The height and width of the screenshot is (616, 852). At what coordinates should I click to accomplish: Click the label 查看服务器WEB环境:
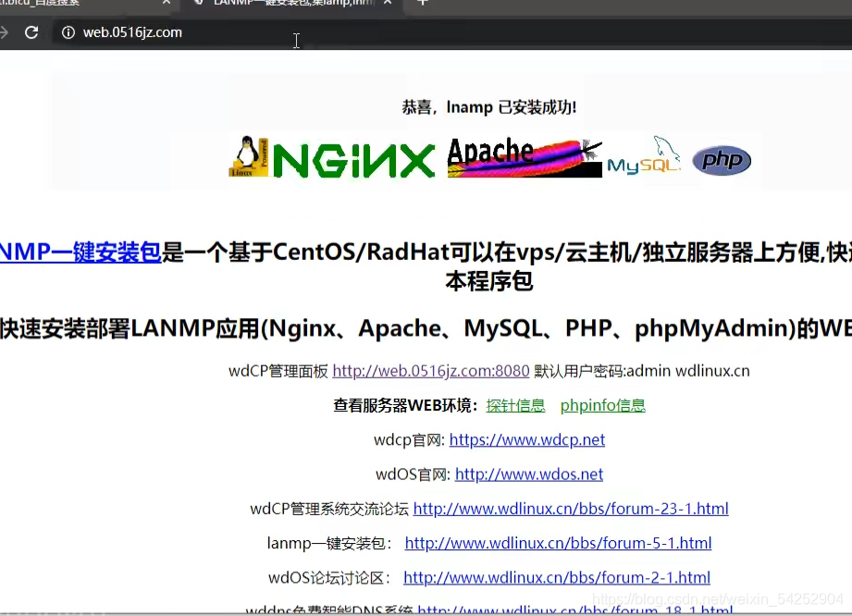tap(405, 405)
